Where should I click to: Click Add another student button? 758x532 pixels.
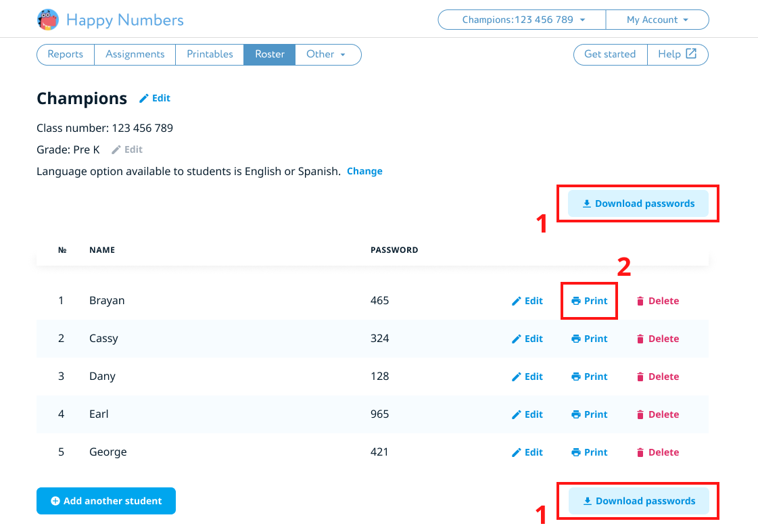pos(106,501)
